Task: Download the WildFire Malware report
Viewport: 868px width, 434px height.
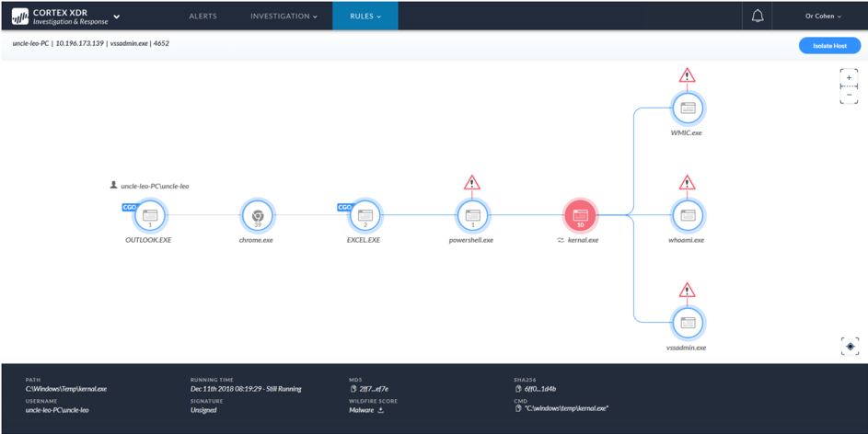Action: click(381, 410)
